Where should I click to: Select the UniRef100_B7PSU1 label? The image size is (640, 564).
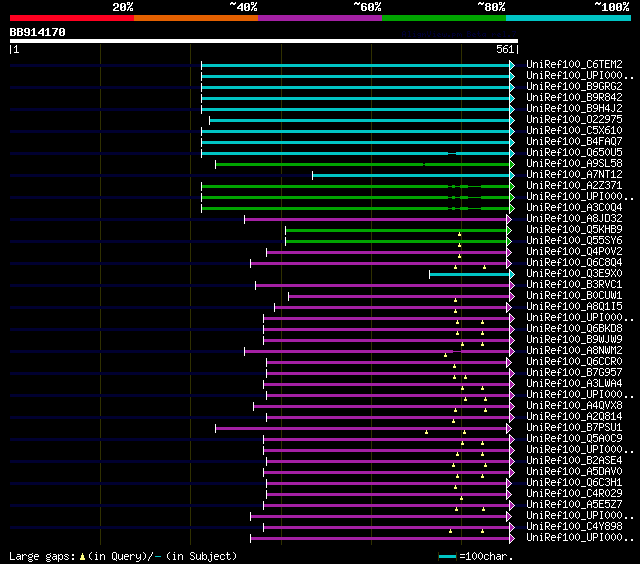pyautogui.click(x=574, y=428)
